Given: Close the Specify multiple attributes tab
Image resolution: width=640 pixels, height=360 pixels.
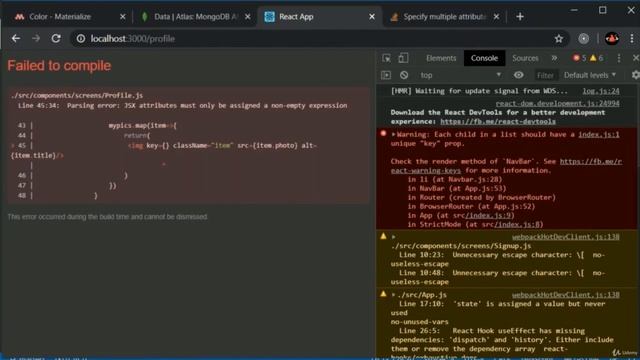Looking at the screenshot, I should [x=496, y=17].
